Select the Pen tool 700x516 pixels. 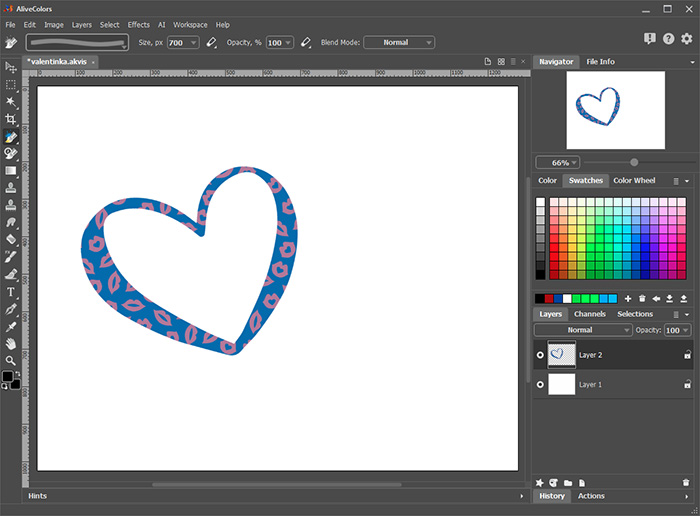coord(10,309)
